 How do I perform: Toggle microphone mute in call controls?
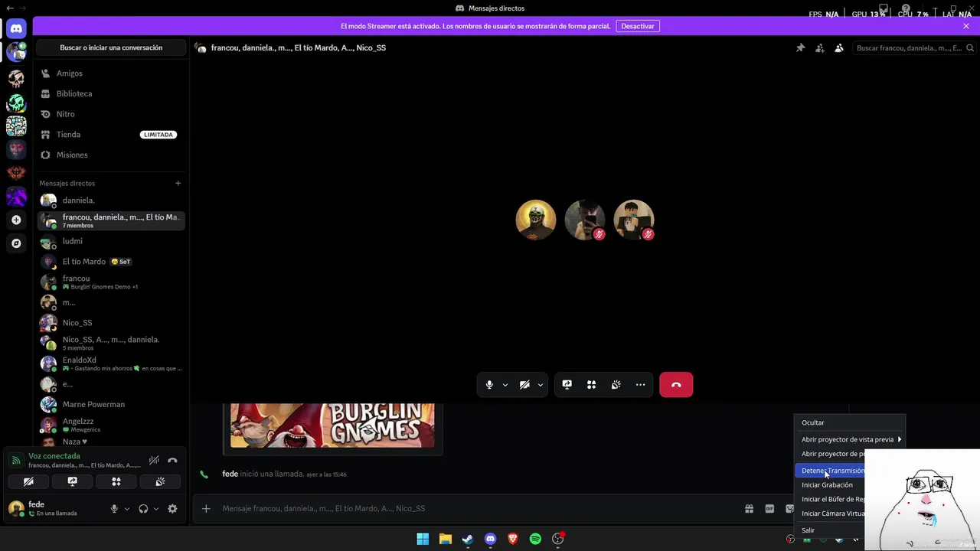[489, 385]
